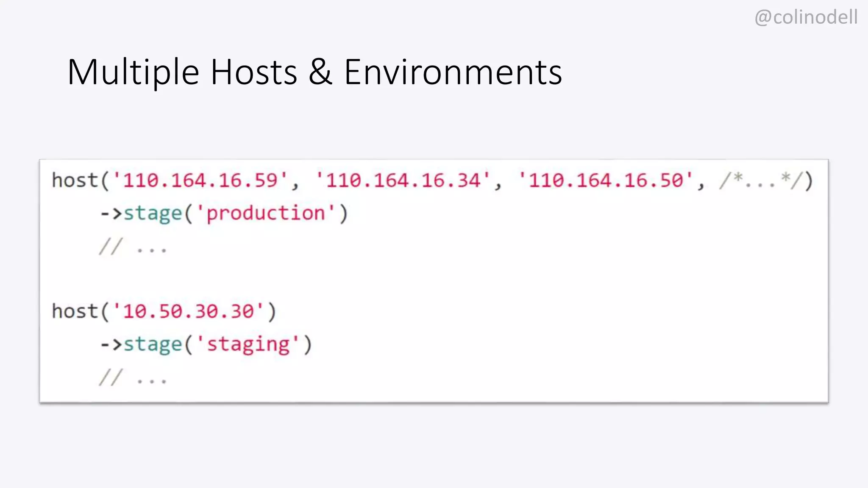868x488 pixels.
Task: Click the first '->stage' method call
Action: (141, 213)
